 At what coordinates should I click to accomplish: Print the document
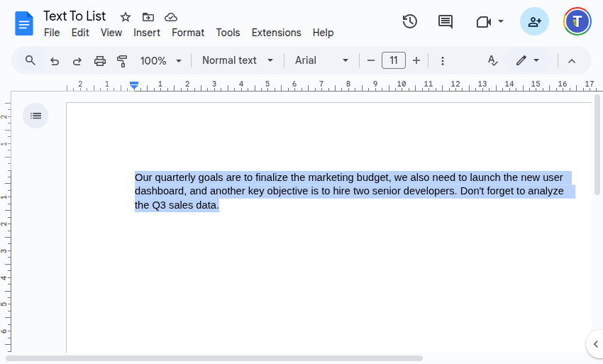click(99, 61)
